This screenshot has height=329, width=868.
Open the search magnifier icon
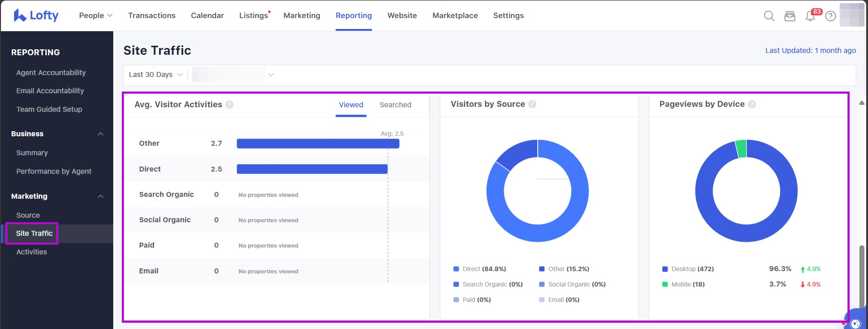769,16
